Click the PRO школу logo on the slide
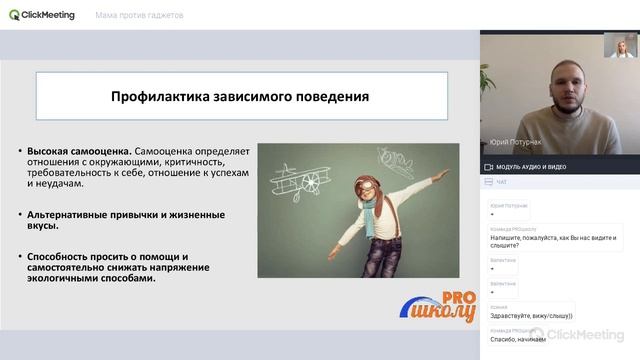 click(438, 307)
